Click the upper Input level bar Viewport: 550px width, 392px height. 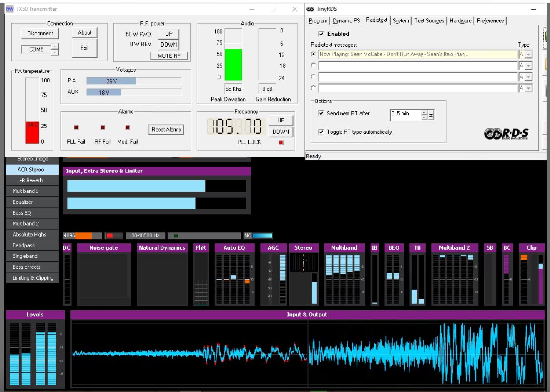[x=157, y=186]
